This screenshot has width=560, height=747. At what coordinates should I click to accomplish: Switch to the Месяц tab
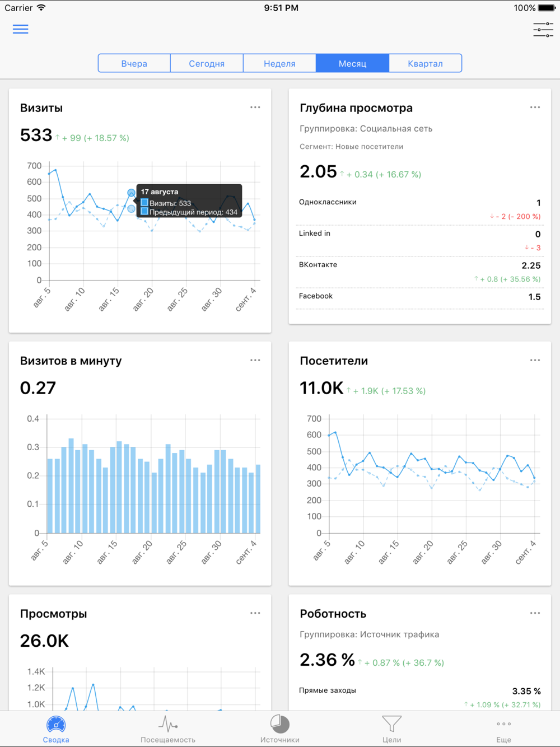tap(353, 63)
